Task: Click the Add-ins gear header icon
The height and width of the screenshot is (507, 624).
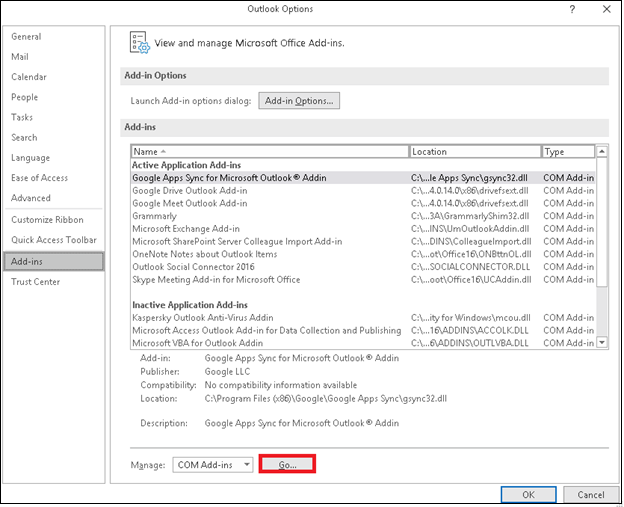Action: click(139, 42)
